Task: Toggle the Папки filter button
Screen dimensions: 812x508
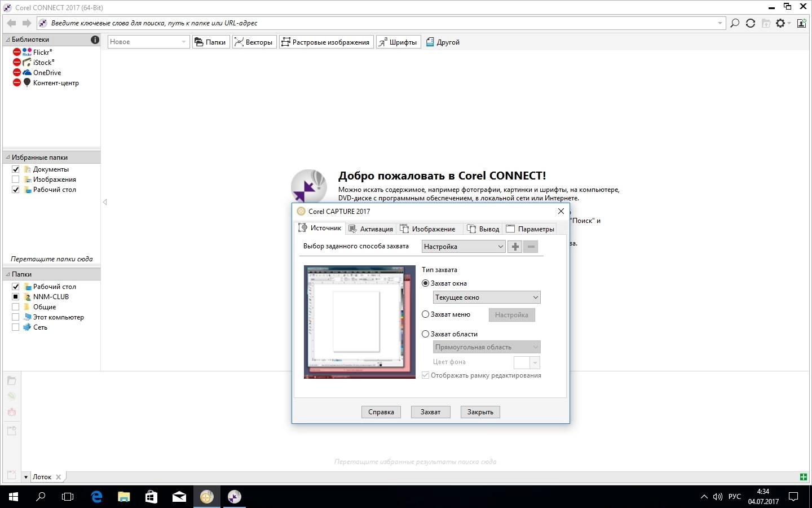Action: point(211,42)
